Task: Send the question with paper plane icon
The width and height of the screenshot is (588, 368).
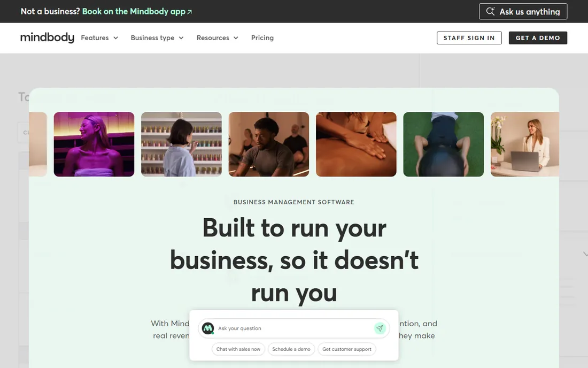Action: pos(380,328)
